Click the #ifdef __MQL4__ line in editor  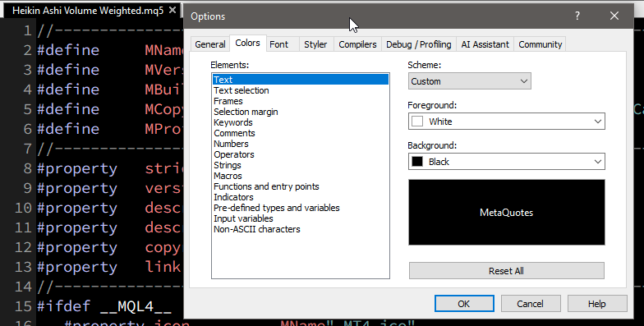[x=103, y=306]
